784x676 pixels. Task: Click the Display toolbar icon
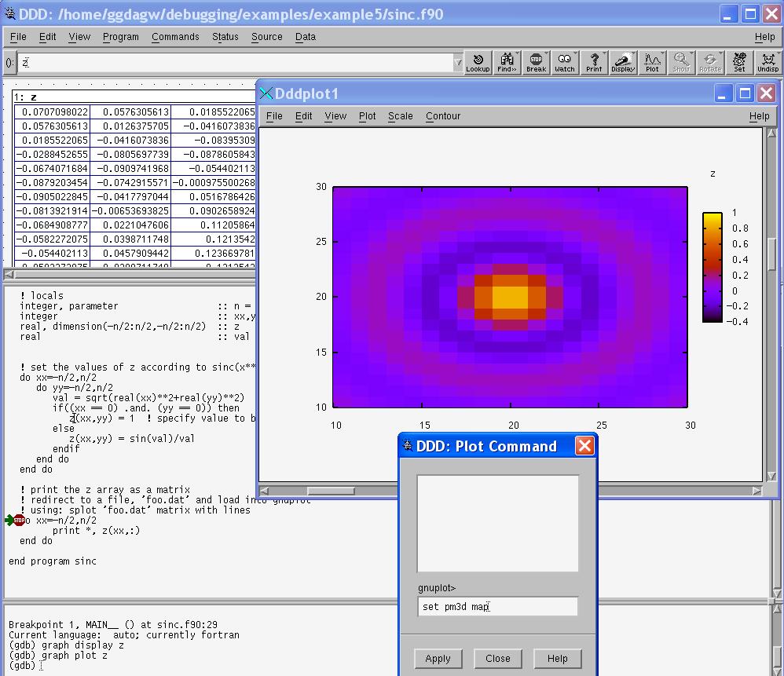coord(623,62)
